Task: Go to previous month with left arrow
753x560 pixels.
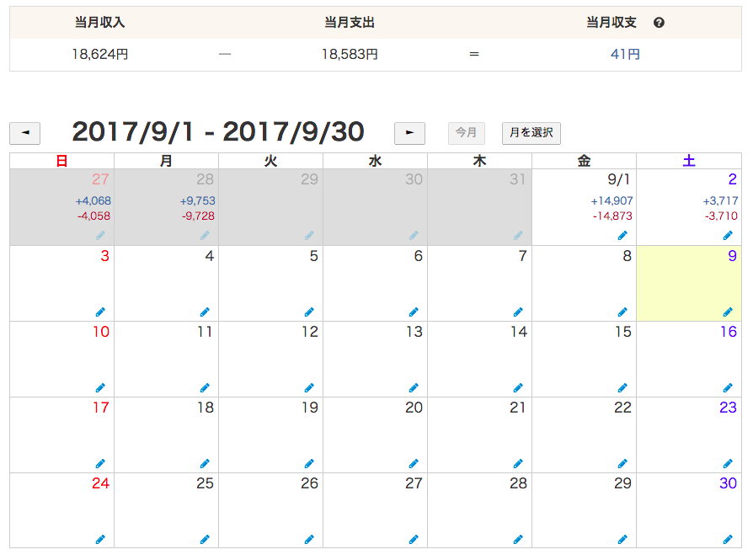Action: (25, 133)
